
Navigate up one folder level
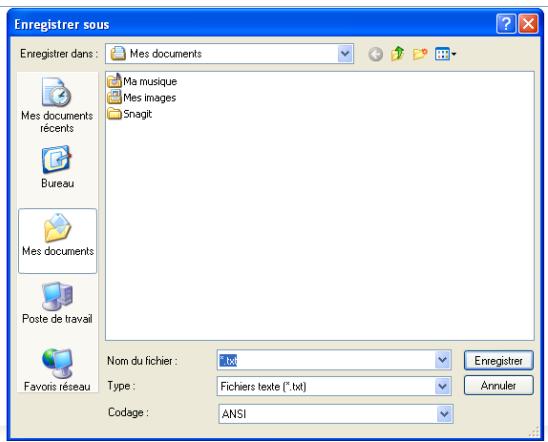click(398, 54)
